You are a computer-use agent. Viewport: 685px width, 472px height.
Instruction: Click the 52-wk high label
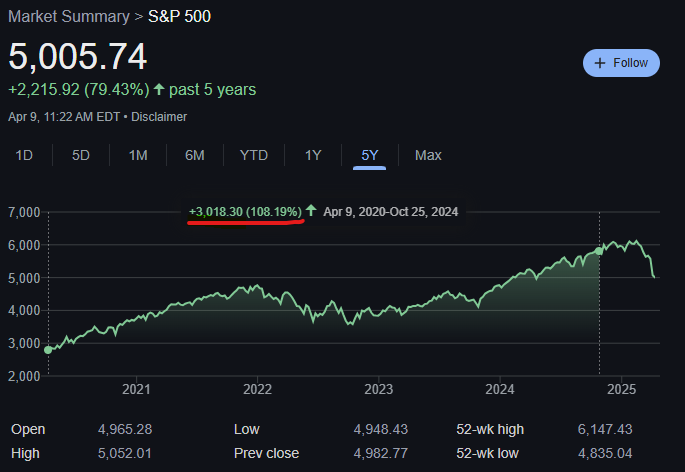coord(490,429)
